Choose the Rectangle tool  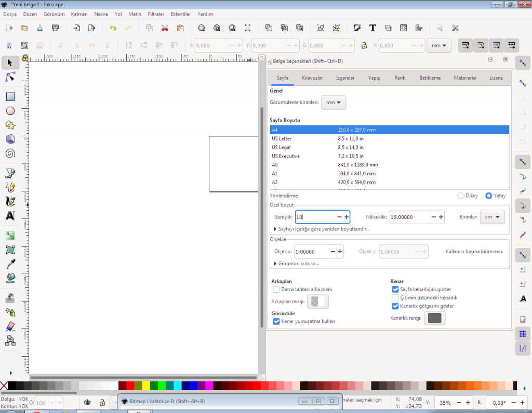pyautogui.click(x=10, y=97)
